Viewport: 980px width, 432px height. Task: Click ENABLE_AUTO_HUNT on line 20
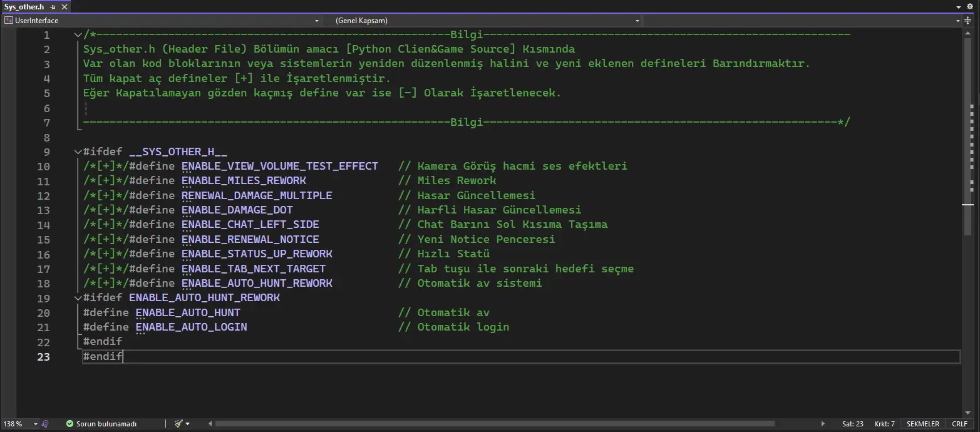click(188, 312)
